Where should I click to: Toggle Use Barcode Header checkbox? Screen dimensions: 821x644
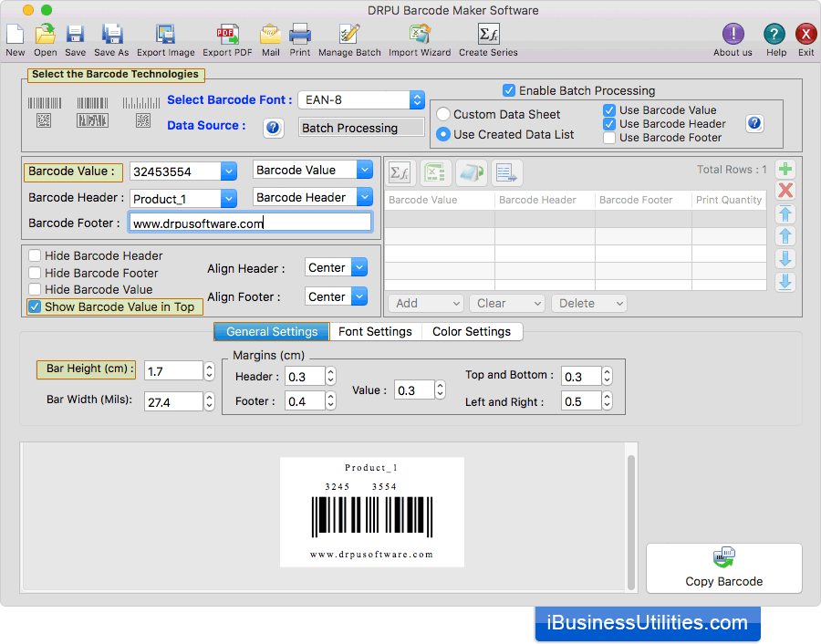609,123
